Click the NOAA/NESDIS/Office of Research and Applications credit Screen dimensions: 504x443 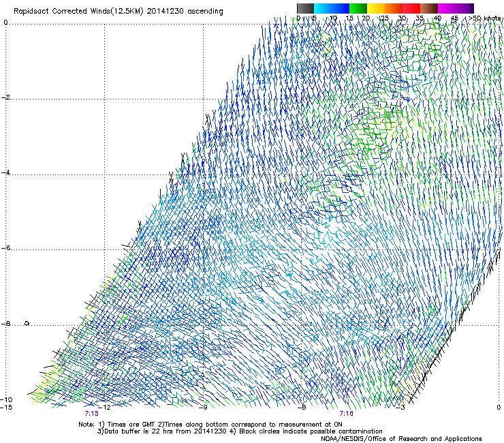401,439
